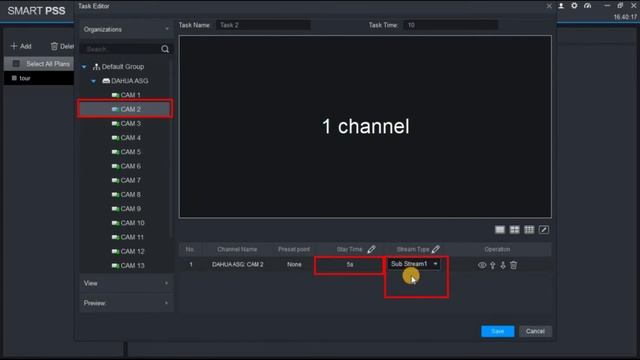Open the user account icon
The width and height of the screenshot is (640, 360).
click(x=561, y=6)
